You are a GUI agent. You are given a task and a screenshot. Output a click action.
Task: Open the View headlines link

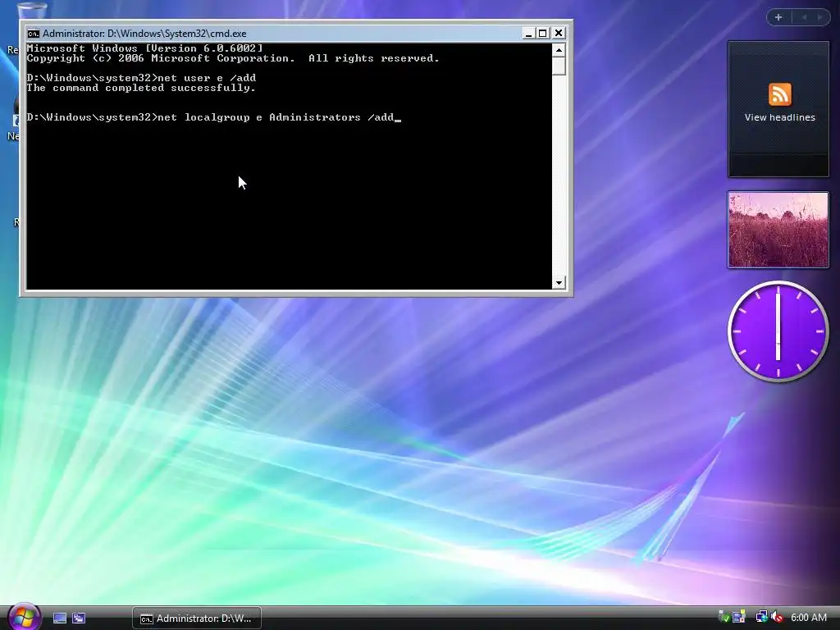click(x=779, y=117)
